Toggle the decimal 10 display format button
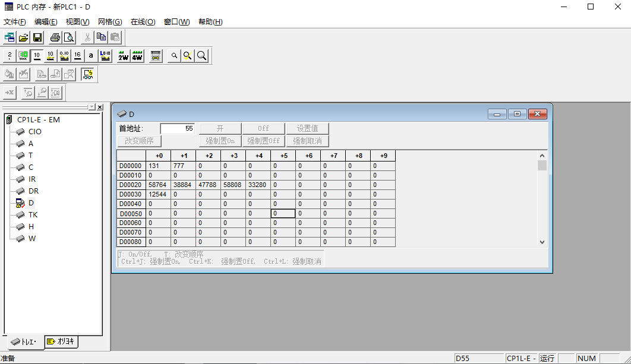This screenshot has height=364, width=631. (37, 56)
